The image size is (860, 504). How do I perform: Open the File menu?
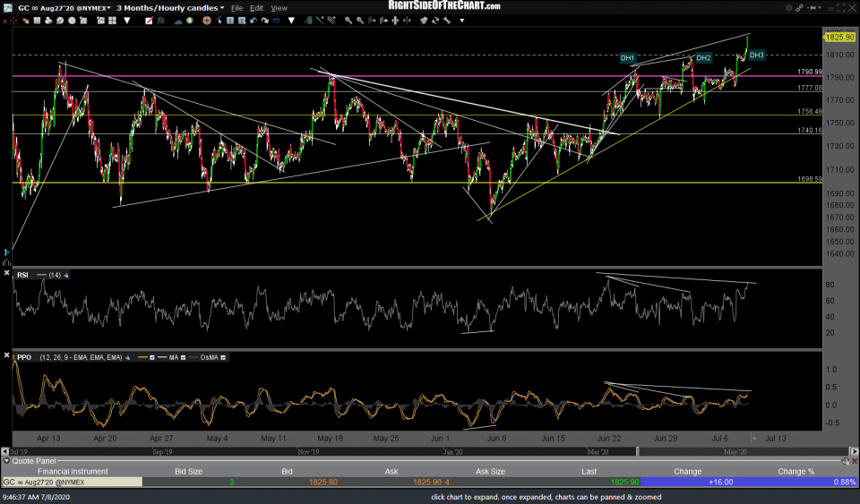click(237, 8)
